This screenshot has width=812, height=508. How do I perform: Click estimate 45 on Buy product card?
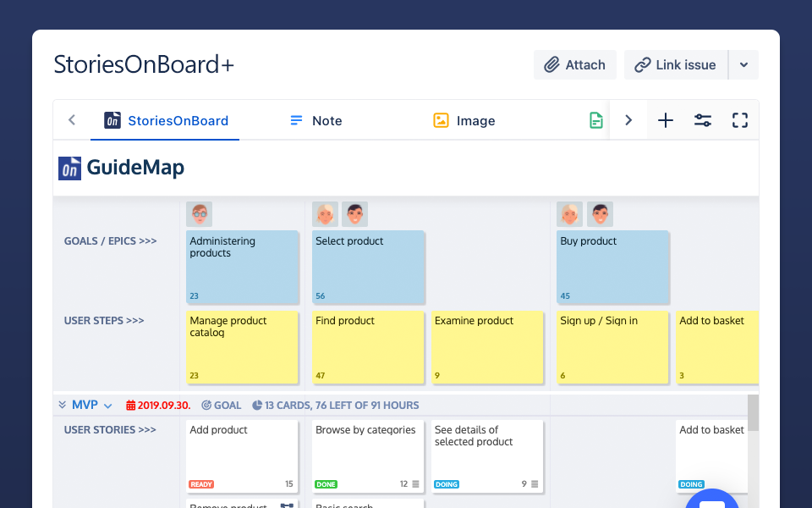[565, 296]
